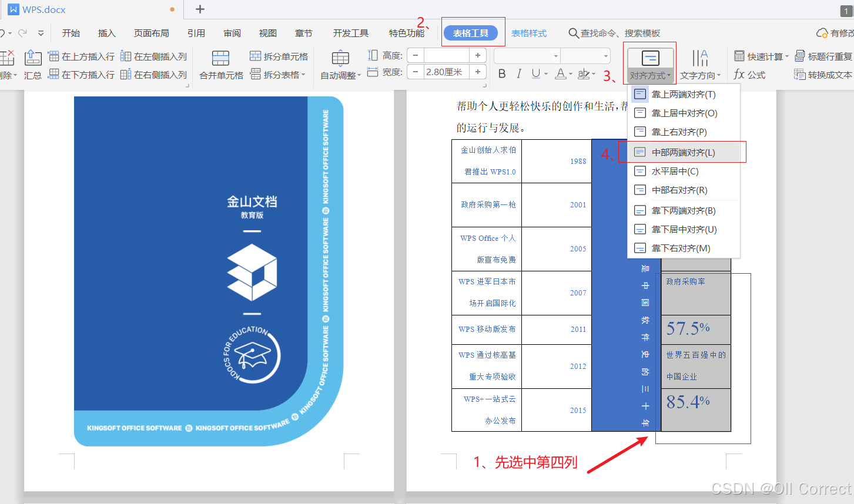Open the quick access toolbar customize arrow

coord(41,33)
